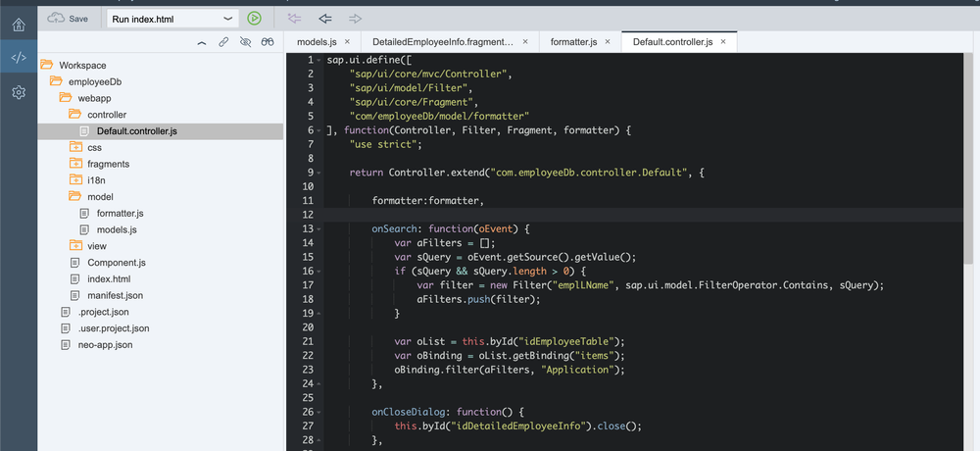The image size is (980, 451).
Task: Expand the i18n folder
Action: pos(75,180)
